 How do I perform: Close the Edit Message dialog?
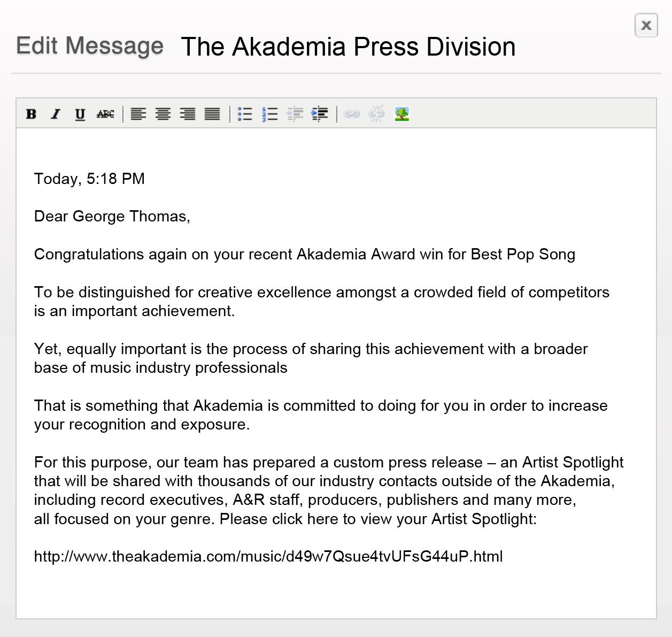[646, 25]
